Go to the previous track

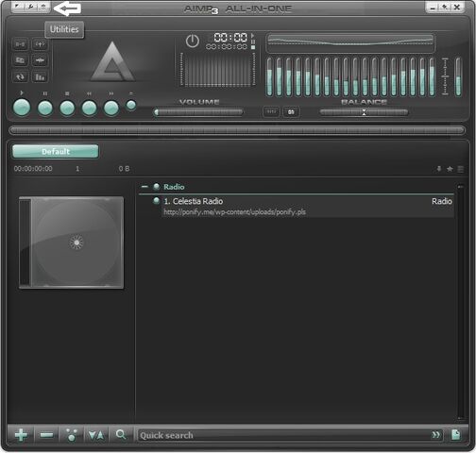(x=89, y=109)
